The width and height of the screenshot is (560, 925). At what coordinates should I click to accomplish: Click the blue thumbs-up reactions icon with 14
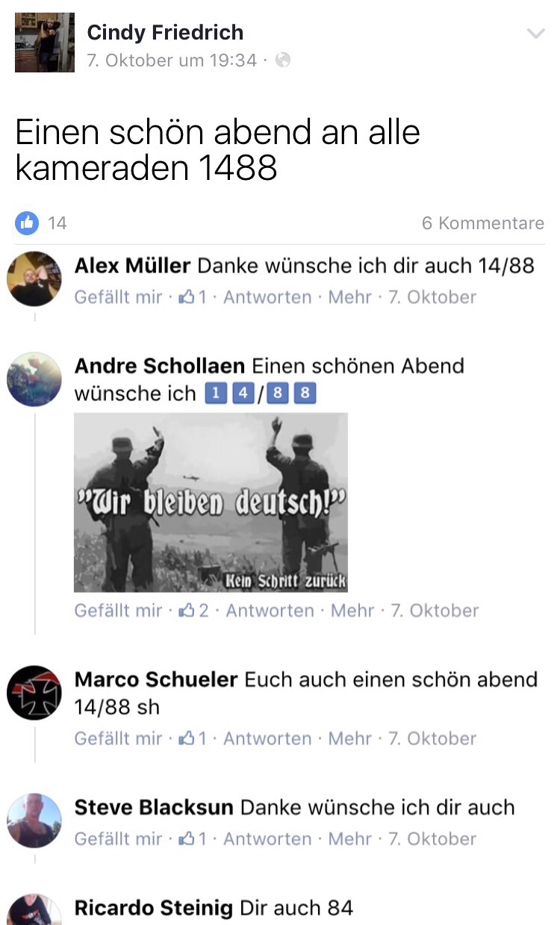coord(28,222)
